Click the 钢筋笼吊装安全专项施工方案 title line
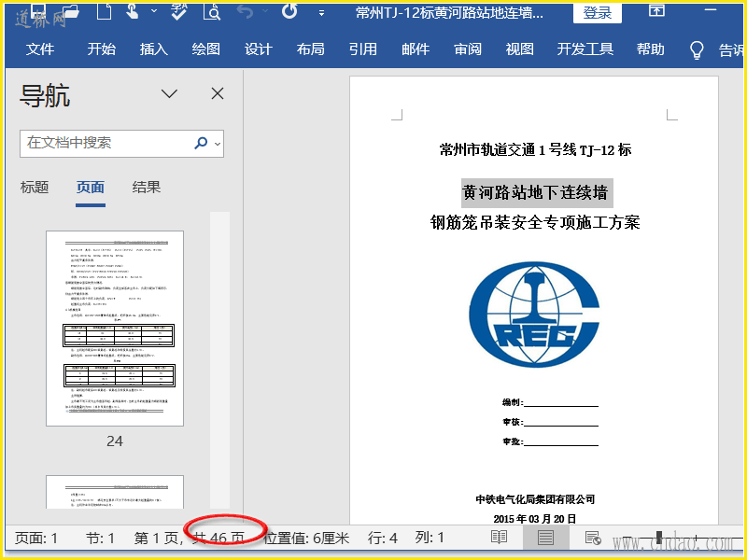747x560 pixels. pos(535,222)
